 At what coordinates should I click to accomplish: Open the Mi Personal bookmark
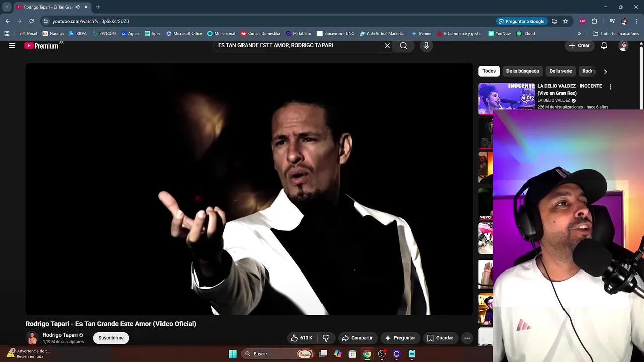[x=221, y=34]
